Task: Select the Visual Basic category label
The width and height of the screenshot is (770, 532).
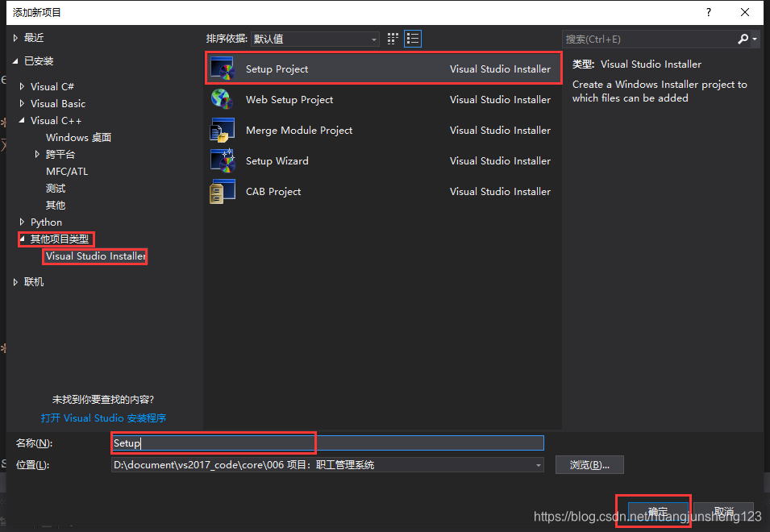Action: point(58,103)
